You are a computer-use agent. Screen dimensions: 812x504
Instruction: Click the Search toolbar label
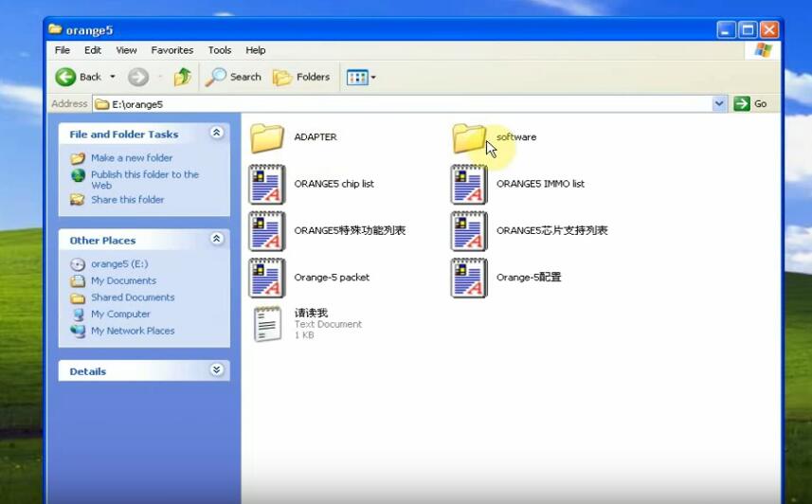tap(245, 77)
